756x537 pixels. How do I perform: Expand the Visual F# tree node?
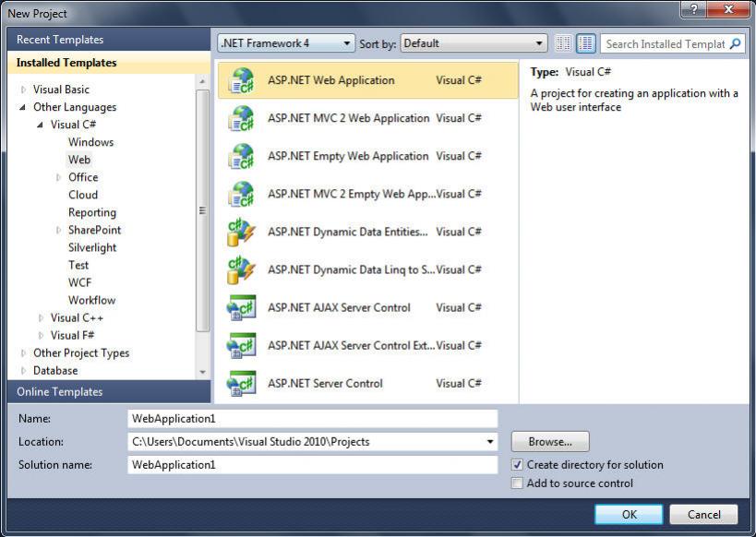click(x=41, y=336)
